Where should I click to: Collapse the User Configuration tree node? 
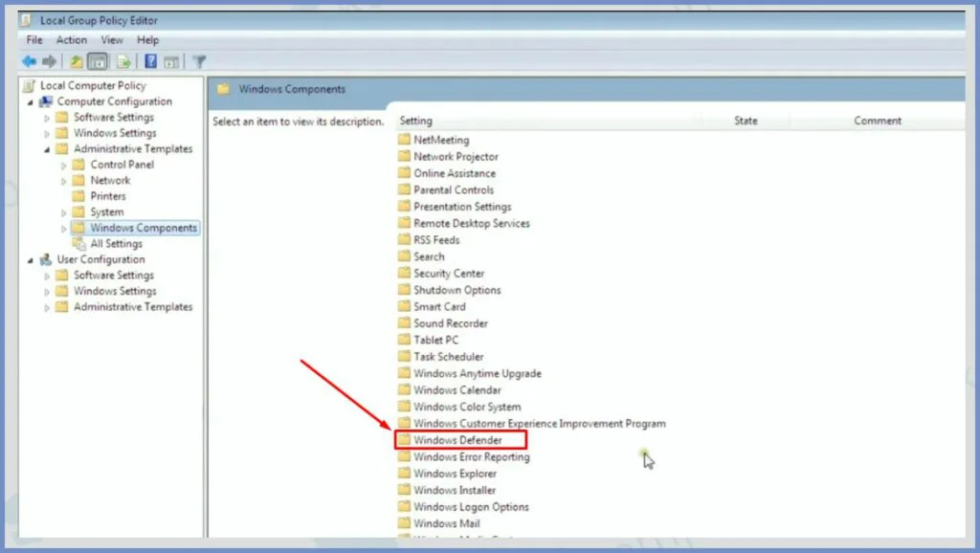31,259
